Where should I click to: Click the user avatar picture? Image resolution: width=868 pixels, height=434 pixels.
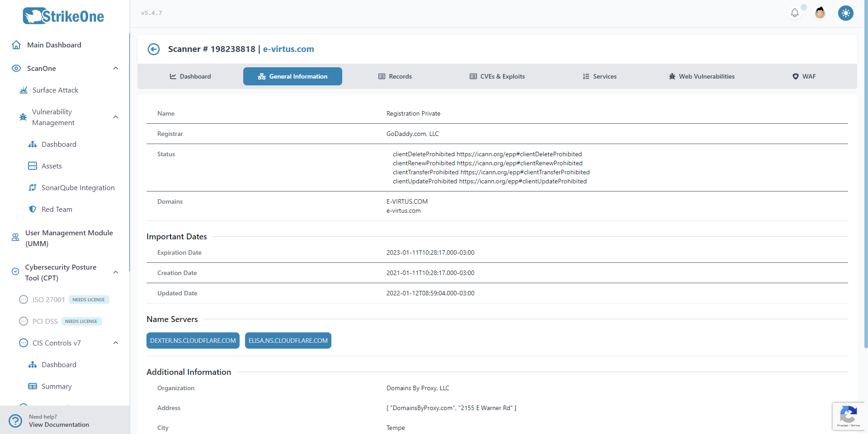click(x=820, y=13)
